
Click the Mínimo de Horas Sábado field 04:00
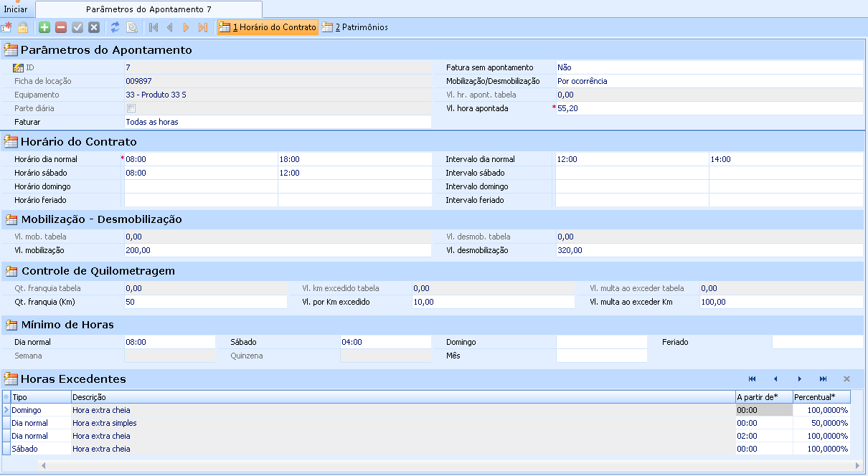(x=385, y=342)
